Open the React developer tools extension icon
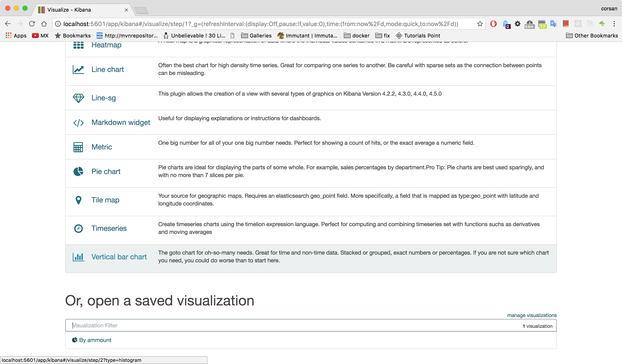The height and width of the screenshot is (364, 622). (x=578, y=24)
